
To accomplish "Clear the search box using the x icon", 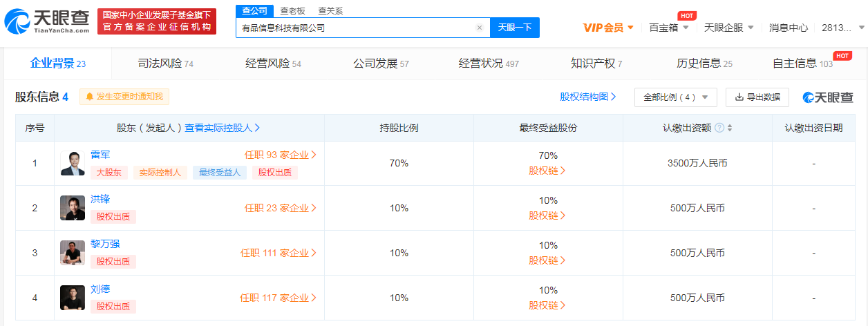I will (480, 28).
